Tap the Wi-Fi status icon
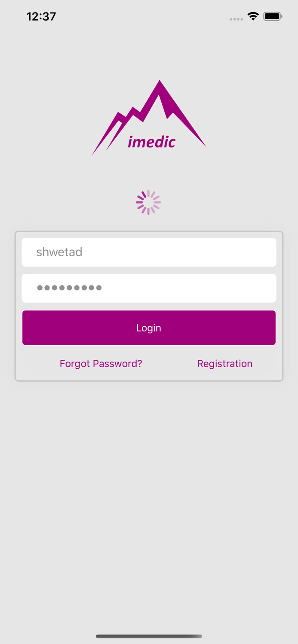 pyautogui.click(x=253, y=16)
